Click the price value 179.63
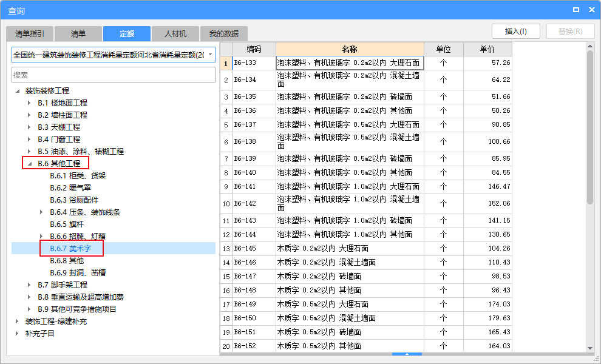The width and height of the screenshot is (601, 364). (x=499, y=318)
